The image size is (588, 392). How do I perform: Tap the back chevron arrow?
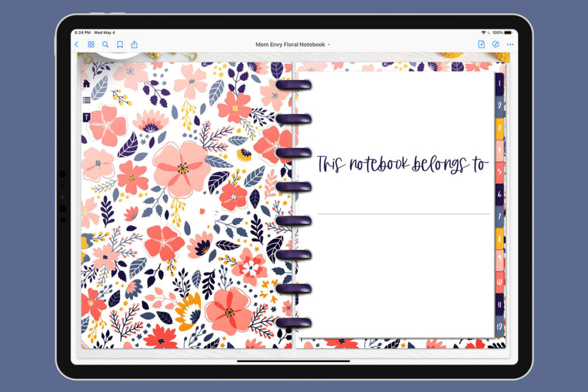click(x=76, y=45)
